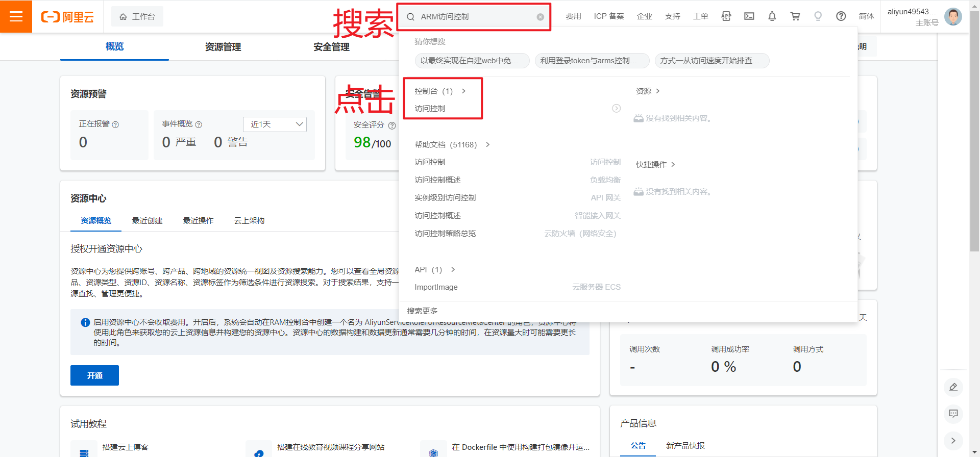Open the 新产品快报 tab
The width and height of the screenshot is (980, 457).
tap(685, 446)
